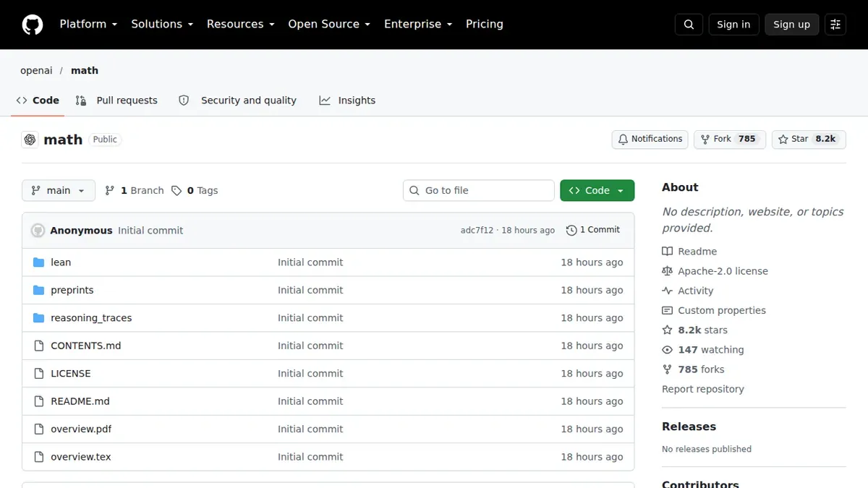Click the Sign in button
The image size is (868, 488).
[733, 25]
